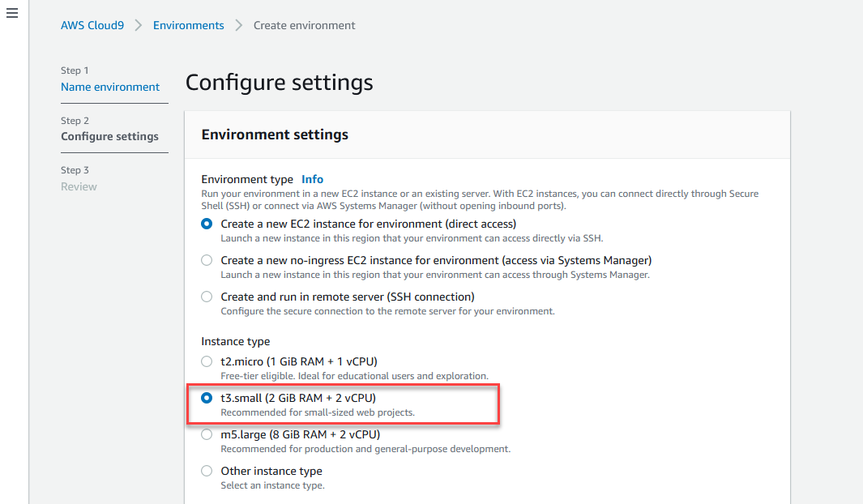The width and height of the screenshot is (863, 504).
Task: Open the Environments breadcrumb link
Action: pos(188,25)
